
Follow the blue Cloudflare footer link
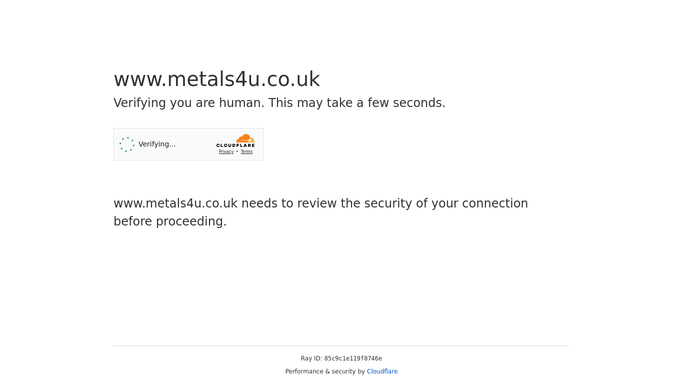coord(382,371)
